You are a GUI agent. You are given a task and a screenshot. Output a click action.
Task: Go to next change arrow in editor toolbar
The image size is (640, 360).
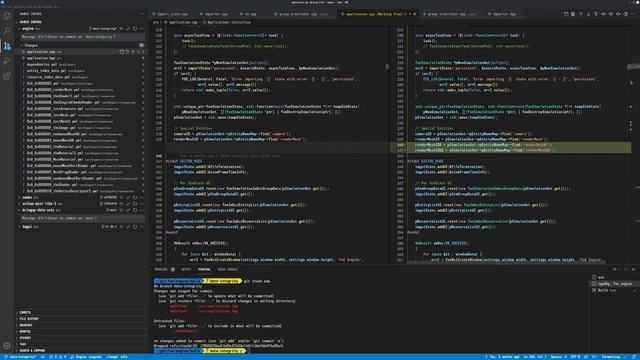coord(588,14)
